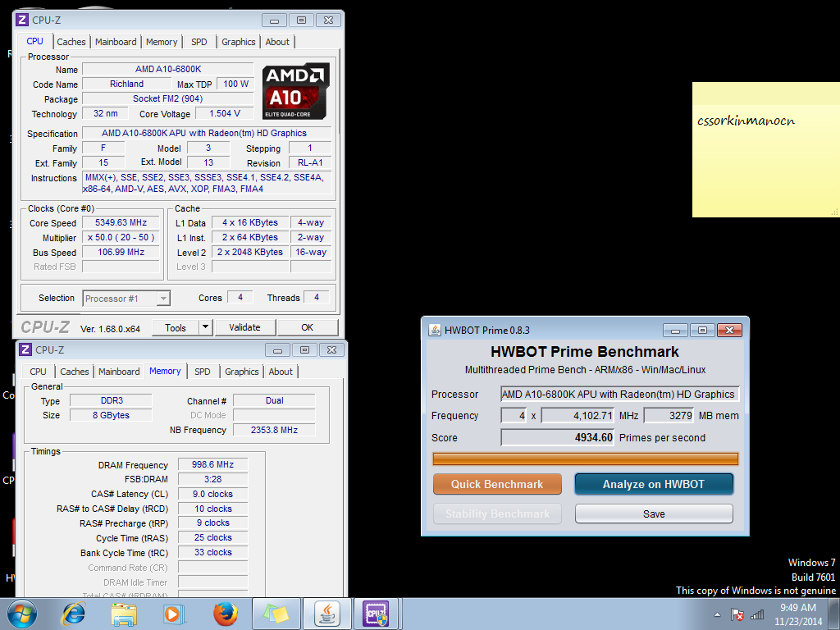Click the Tools button in CPU-Z
The image size is (840, 630).
[176, 328]
